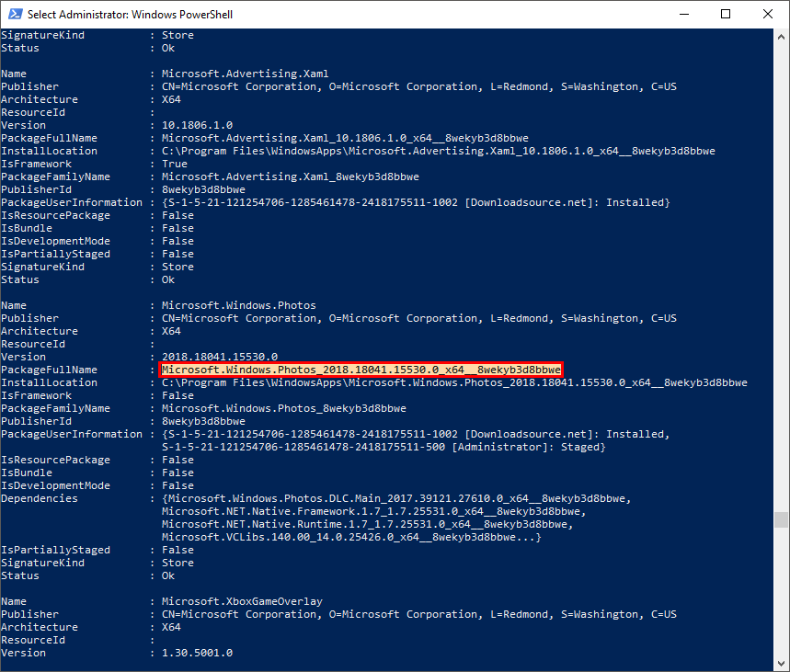Click the Photos PackageFullName label
790x672 pixels.
49,370
